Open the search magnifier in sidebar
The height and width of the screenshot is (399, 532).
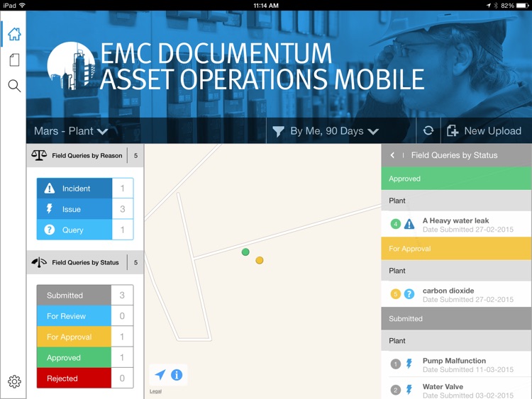[x=14, y=86]
